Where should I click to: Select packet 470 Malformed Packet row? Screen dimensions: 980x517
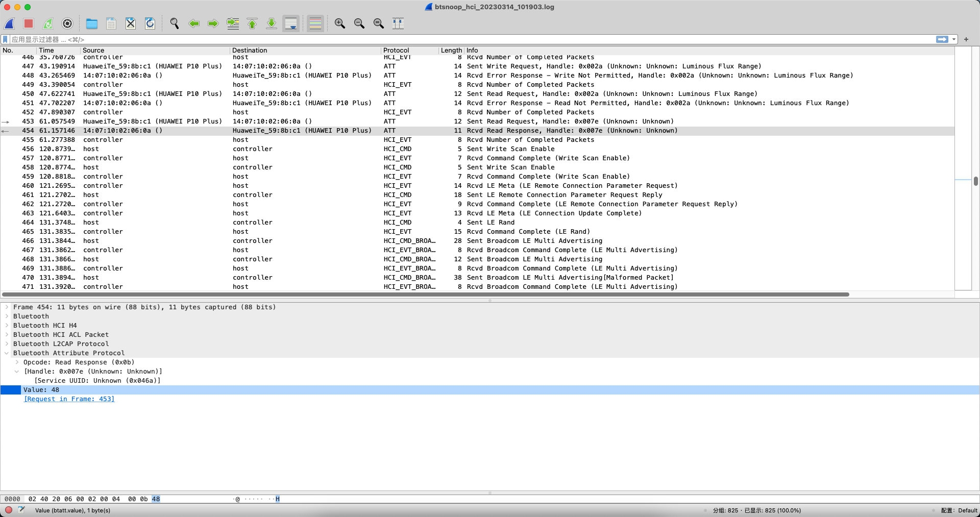477,278
